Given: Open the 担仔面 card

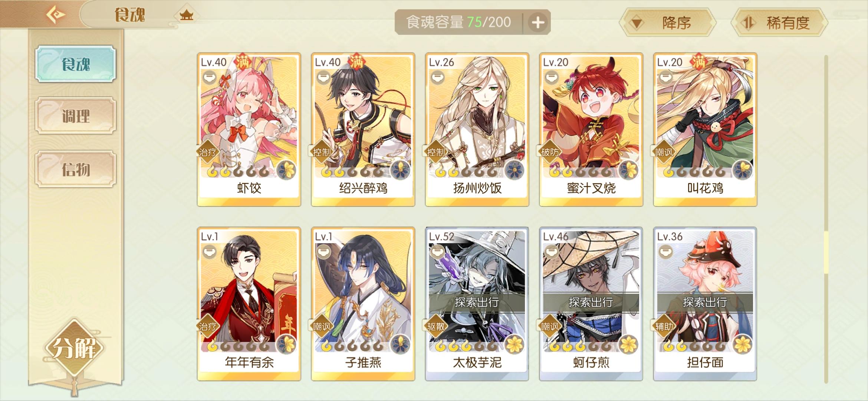Looking at the screenshot, I should click(705, 304).
